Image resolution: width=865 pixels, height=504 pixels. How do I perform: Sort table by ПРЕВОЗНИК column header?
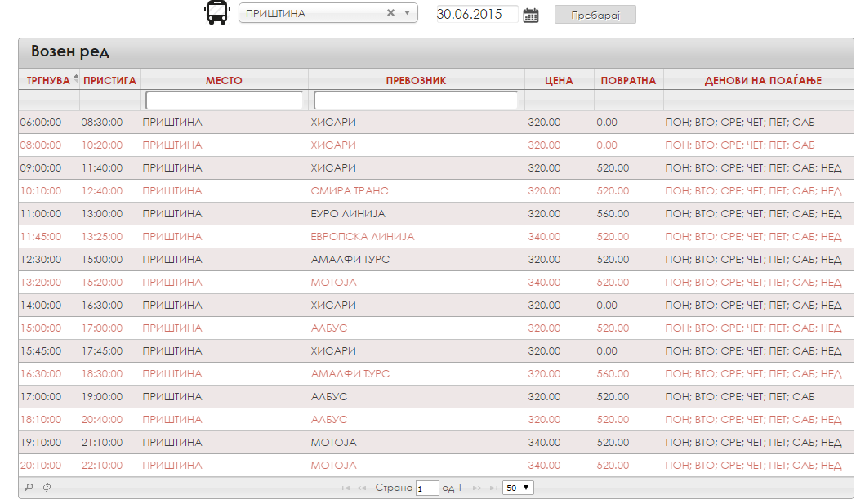tap(416, 81)
